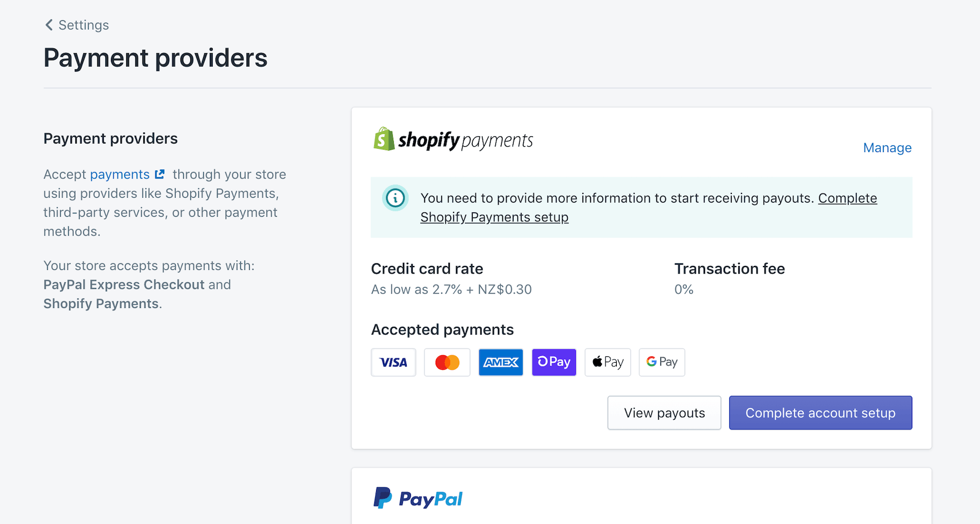Screen dimensions: 980x524
Task: Select the Shop Pay payment icon
Action: click(553, 362)
